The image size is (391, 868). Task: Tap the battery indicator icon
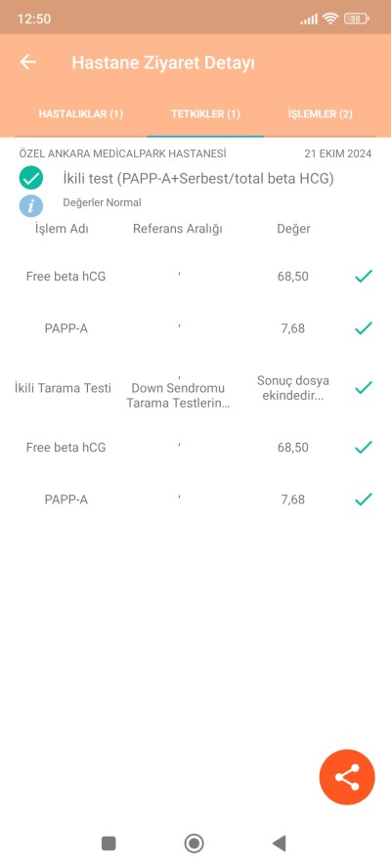(x=356, y=19)
